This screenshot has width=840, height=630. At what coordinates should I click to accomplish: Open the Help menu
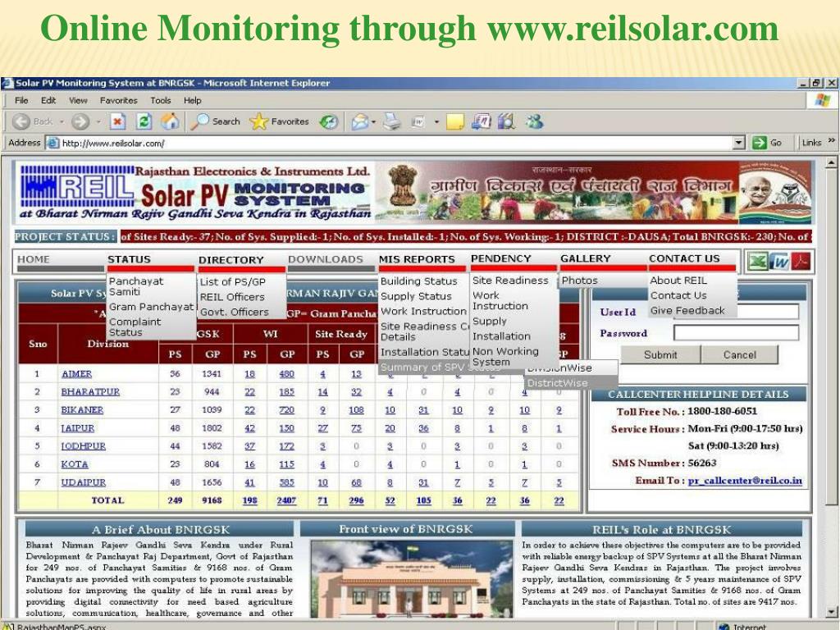[x=192, y=100]
